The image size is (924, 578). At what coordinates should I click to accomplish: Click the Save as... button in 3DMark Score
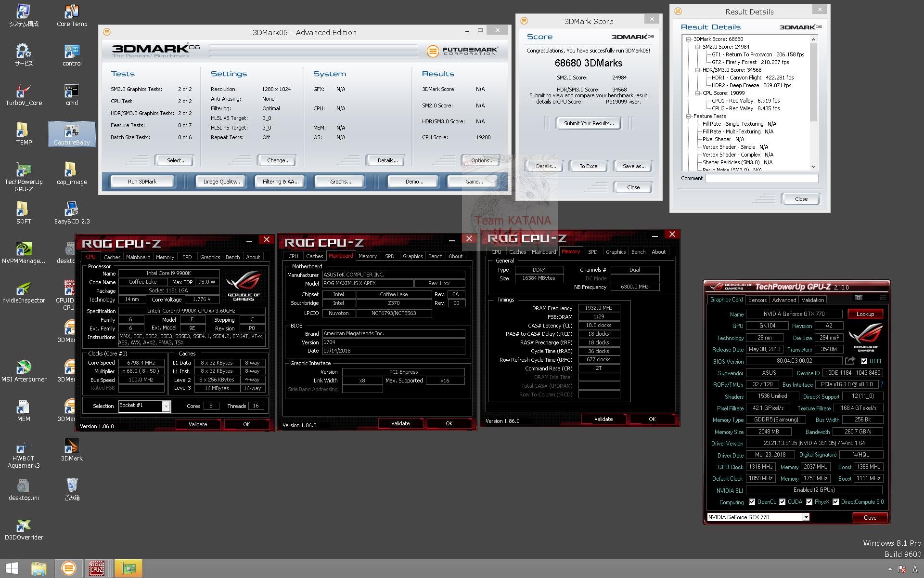(x=633, y=166)
